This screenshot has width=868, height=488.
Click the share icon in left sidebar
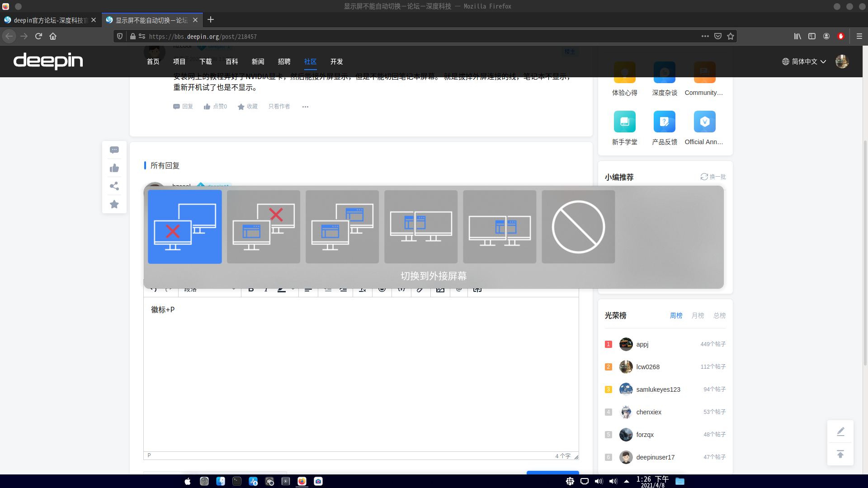[x=114, y=186]
